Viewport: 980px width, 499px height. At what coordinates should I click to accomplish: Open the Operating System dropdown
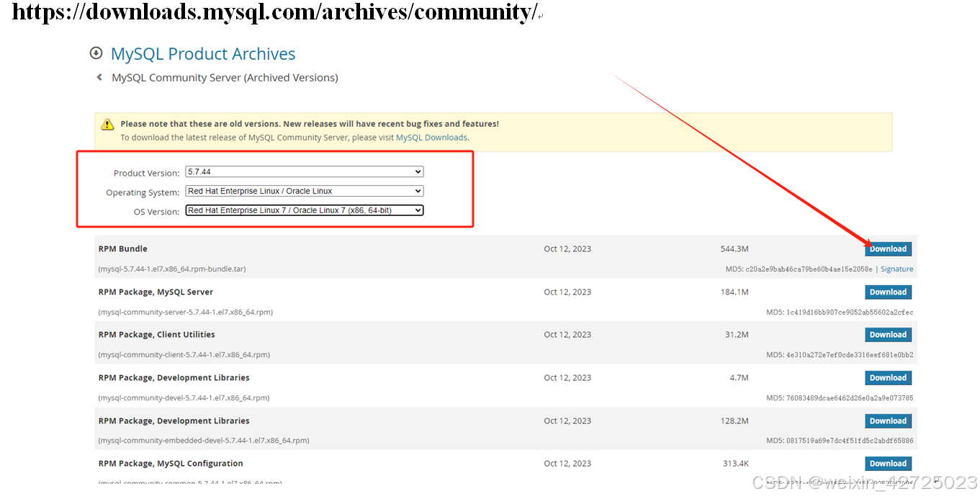(x=302, y=190)
